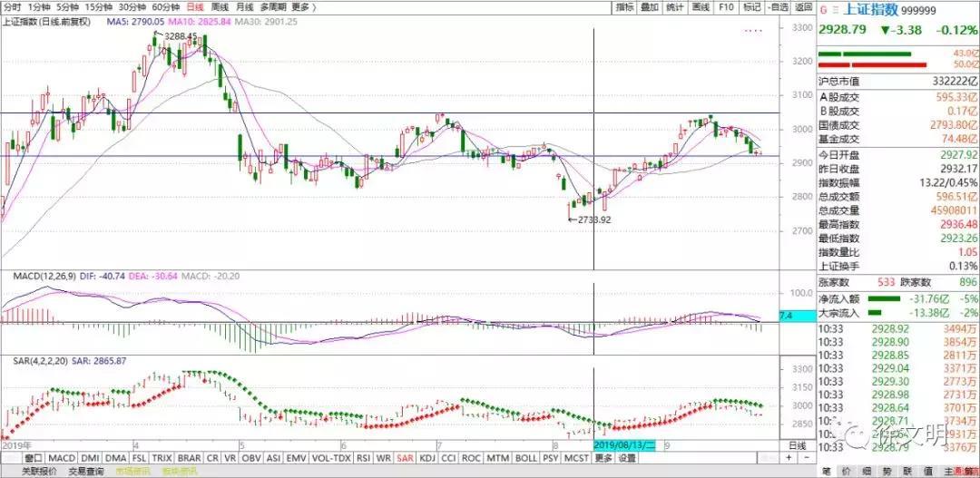Toggle the -自选 watchlist button
Viewport: 980px width, 478px height.
coord(778,6)
